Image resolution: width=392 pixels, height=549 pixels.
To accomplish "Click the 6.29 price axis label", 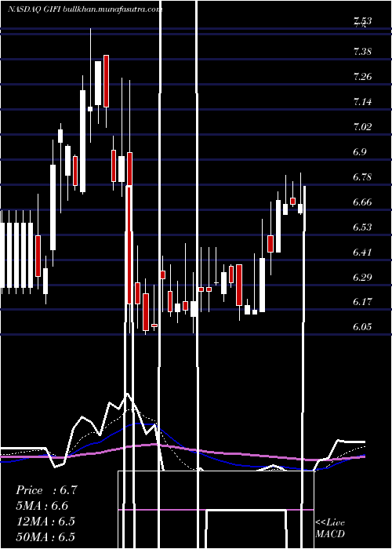I will click(362, 278).
